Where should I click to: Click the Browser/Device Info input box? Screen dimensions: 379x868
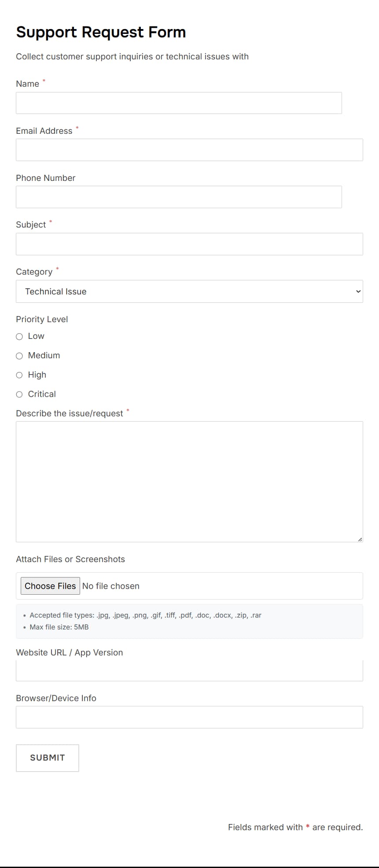[189, 717]
